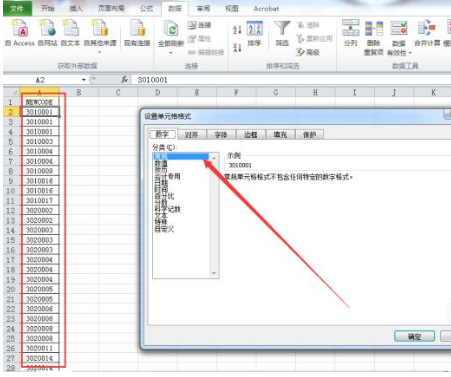Click the Clear filter (清除) item
This screenshot has width=451, height=377.
[x=308, y=25]
